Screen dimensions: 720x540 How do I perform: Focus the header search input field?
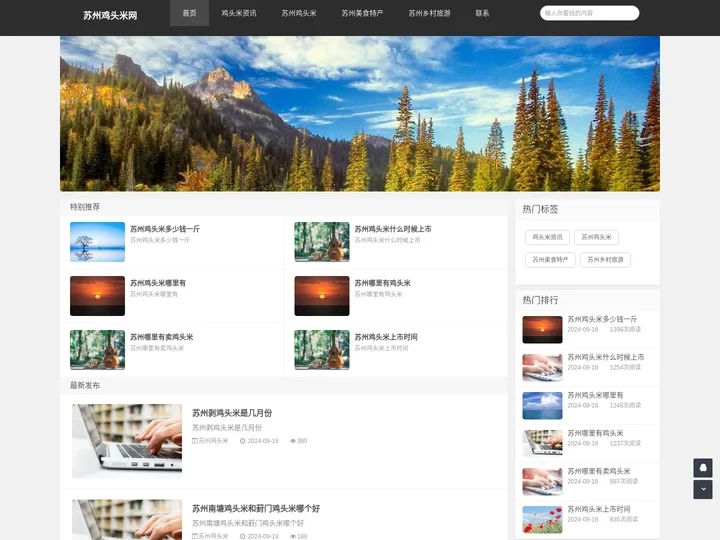pos(590,13)
